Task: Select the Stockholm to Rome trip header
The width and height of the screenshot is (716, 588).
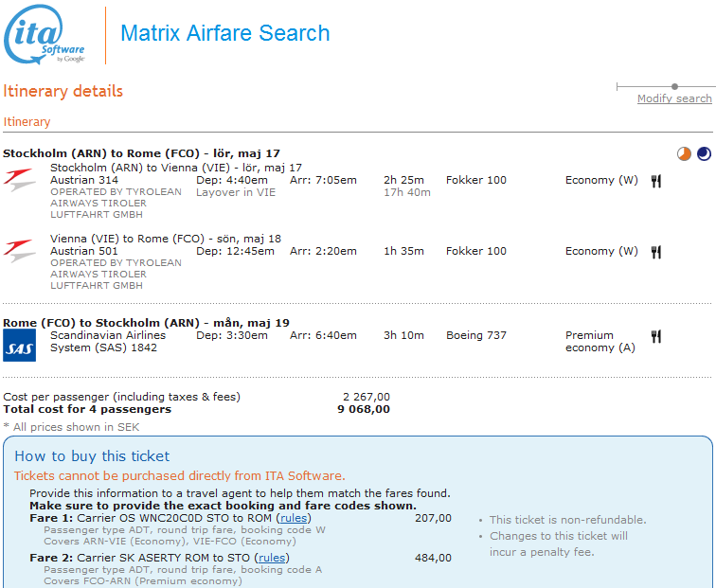Action: [141, 153]
